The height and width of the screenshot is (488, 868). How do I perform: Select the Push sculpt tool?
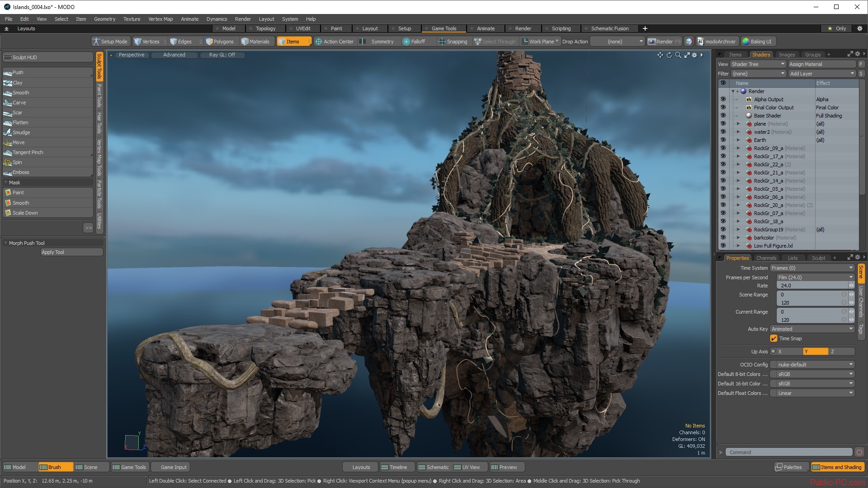click(x=18, y=72)
